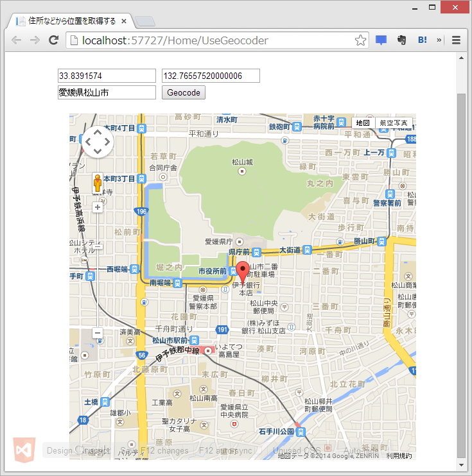Close the 住所などから位置を取得する tab
Viewport: 472px width, 476px height.
tap(124, 21)
